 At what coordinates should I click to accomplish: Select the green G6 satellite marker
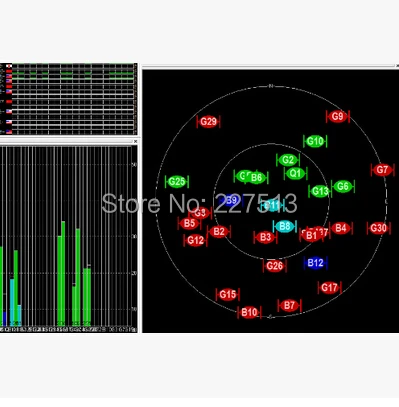coord(343,186)
